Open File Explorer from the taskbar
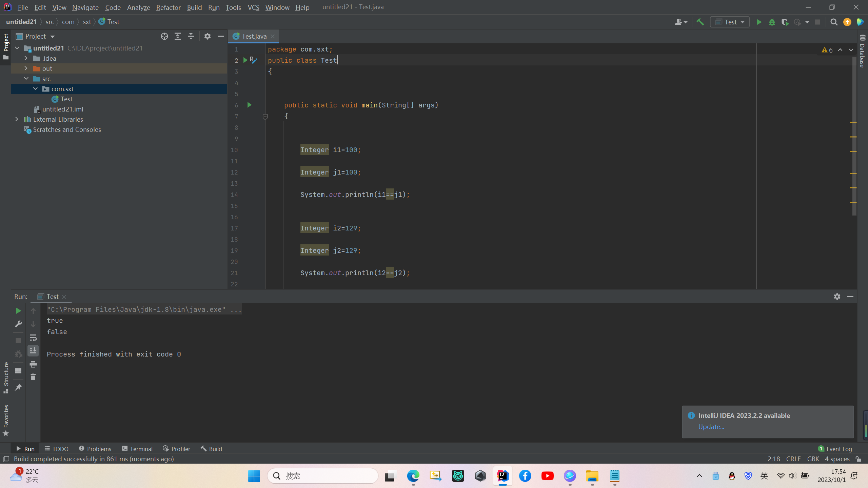This screenshot has width=868, height=488. click(592, 476)
